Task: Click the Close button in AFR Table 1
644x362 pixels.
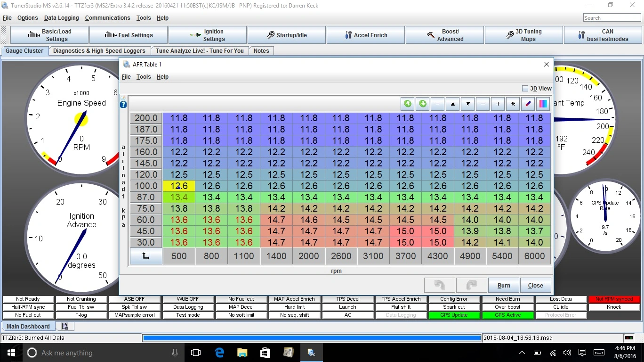Action: pos(536,285)
